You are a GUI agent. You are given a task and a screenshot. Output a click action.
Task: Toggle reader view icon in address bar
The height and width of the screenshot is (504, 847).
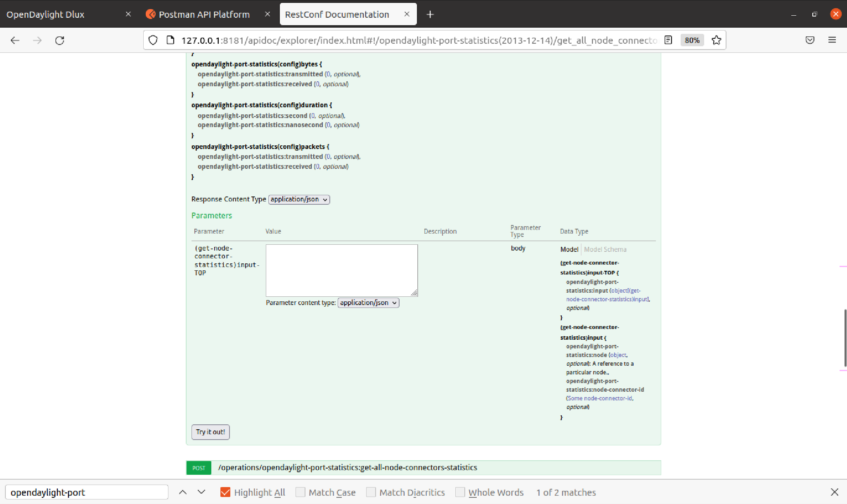668,40
